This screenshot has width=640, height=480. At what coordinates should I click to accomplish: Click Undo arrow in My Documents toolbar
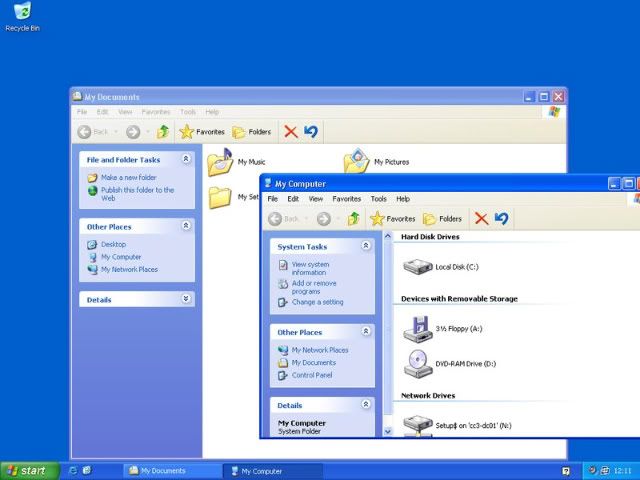[311, 131]
